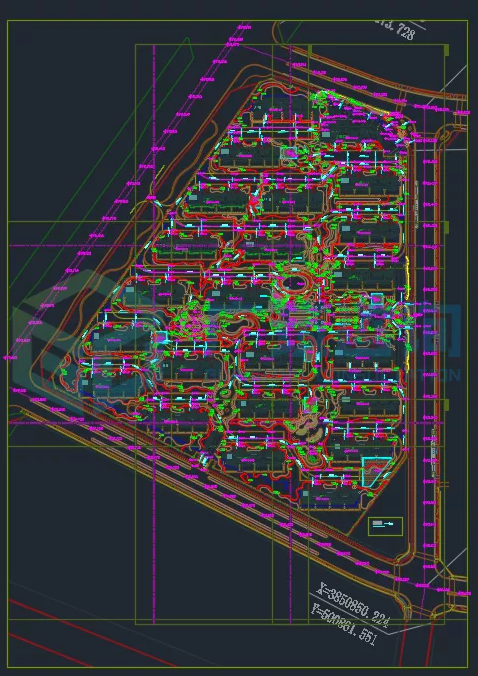The height and width of the screenshot is (676, 478).
Task: Select the olive marker midway on right frame edge
Action: click(x=447, y=227)
